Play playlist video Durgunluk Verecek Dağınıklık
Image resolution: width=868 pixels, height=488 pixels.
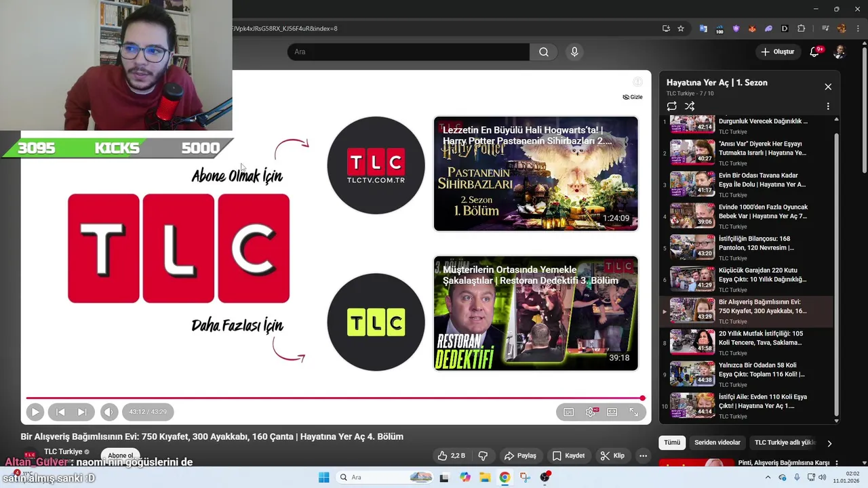(x=746, y=125)
